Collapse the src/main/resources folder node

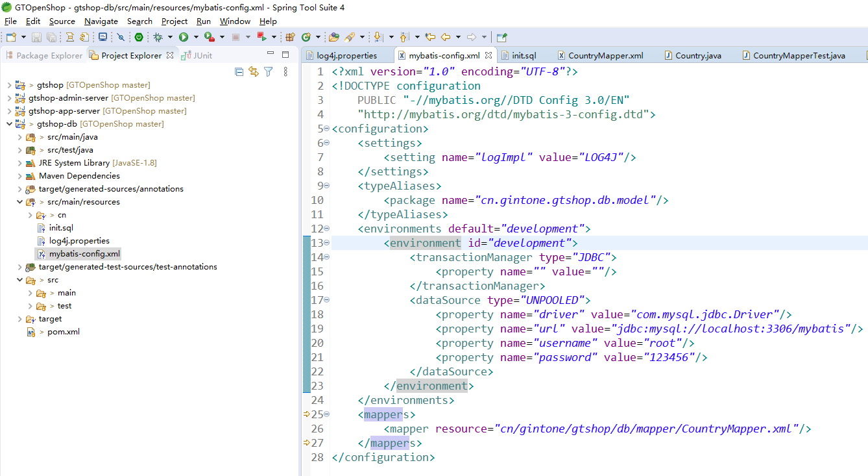coord(19,202)
